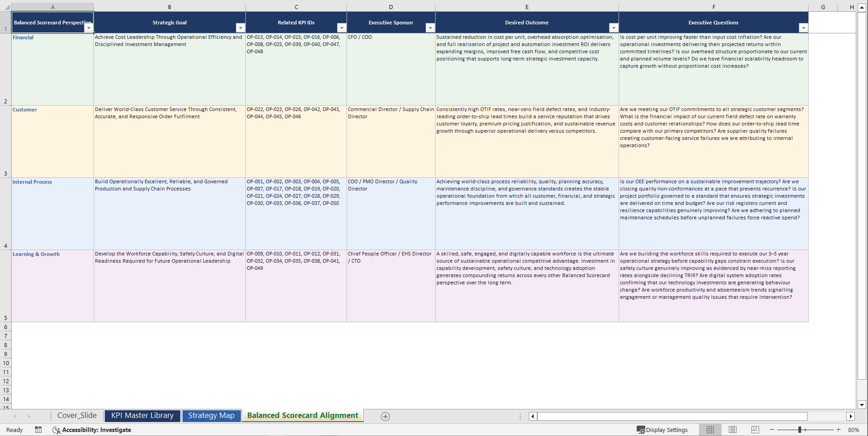Select the Internal Process perspective cell
This screenshot has height=436, width=868.
tap(52, 214)
